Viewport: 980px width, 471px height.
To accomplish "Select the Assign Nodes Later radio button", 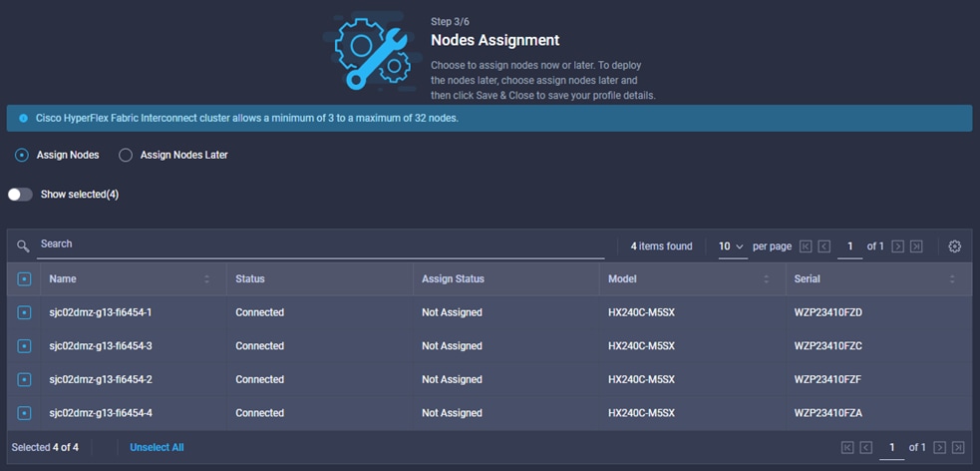I will [126, 155].
